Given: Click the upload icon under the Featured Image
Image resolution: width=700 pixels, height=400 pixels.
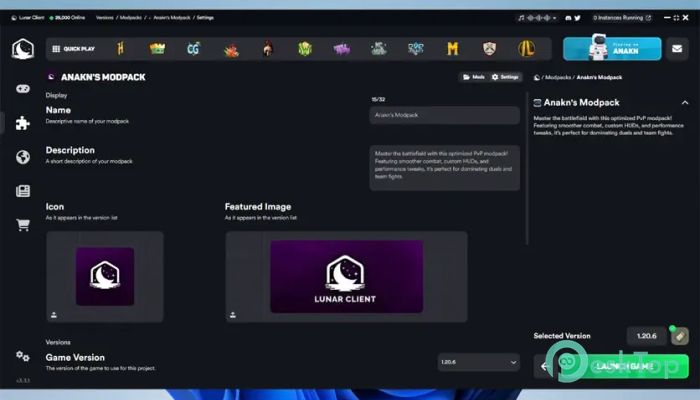Looking at the screenshot, I should 233,315.
